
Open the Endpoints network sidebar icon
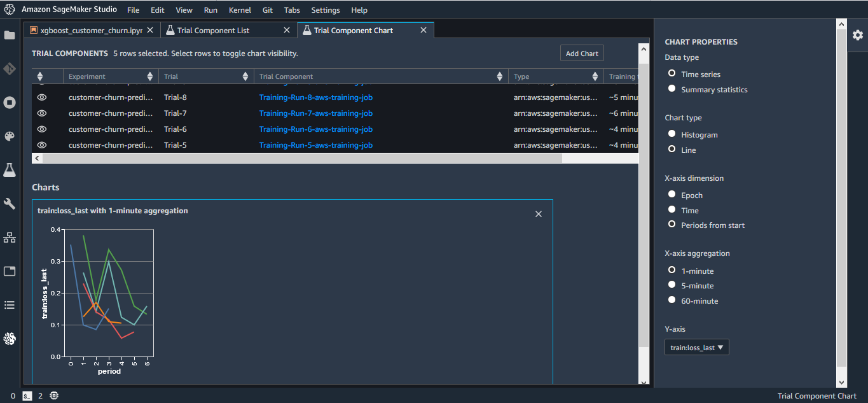10,237
